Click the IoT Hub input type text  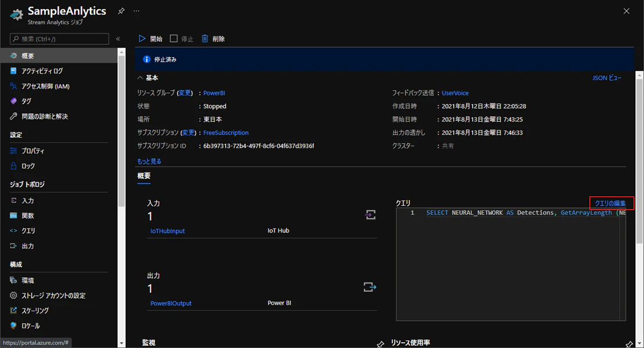point(278,231)
